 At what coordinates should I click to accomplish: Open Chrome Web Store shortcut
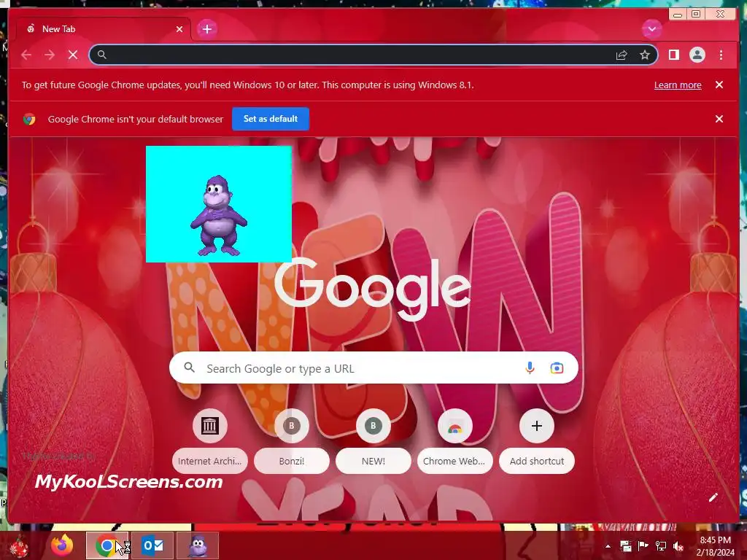pyautogui.click(x=454, y=441)
